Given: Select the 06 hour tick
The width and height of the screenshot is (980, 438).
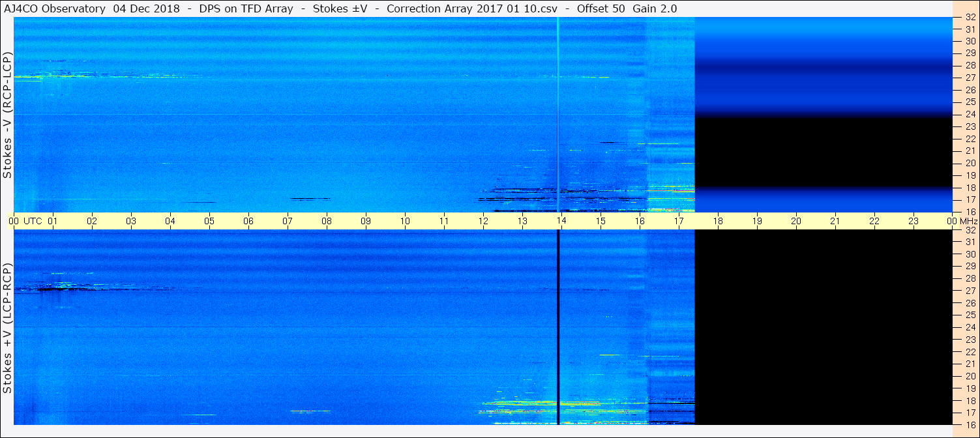Looking at the screenshot, I should [248, 221].
